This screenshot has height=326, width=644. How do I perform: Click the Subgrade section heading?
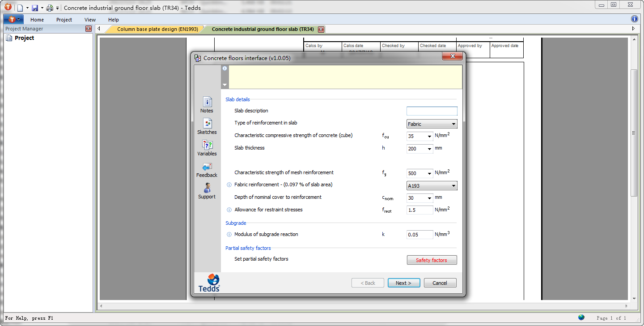[236, 223]
